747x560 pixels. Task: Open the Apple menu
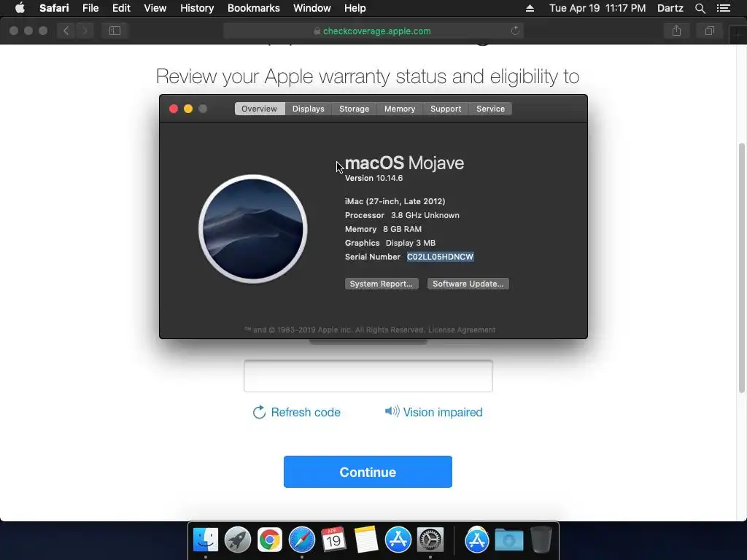(x=20, y=8)
